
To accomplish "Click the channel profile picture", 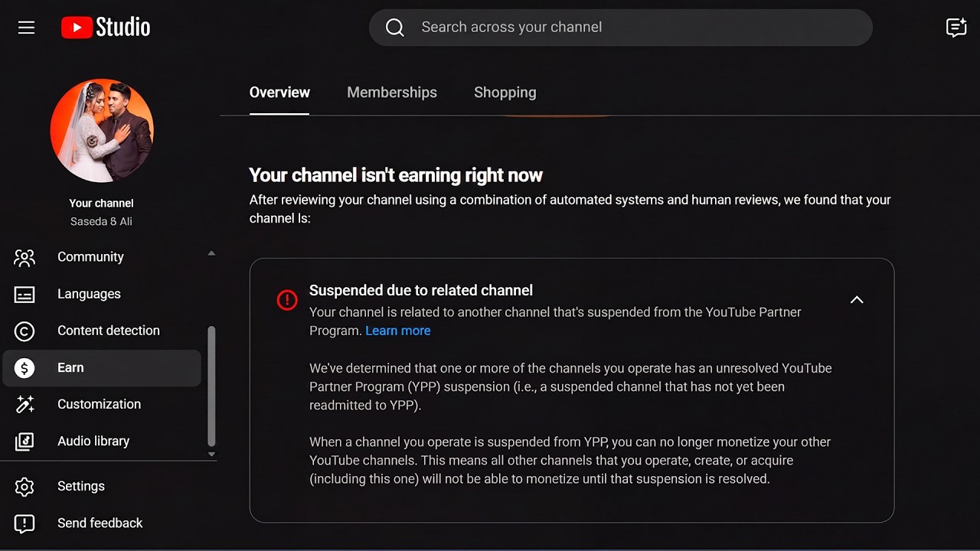I will coord(102,130).
